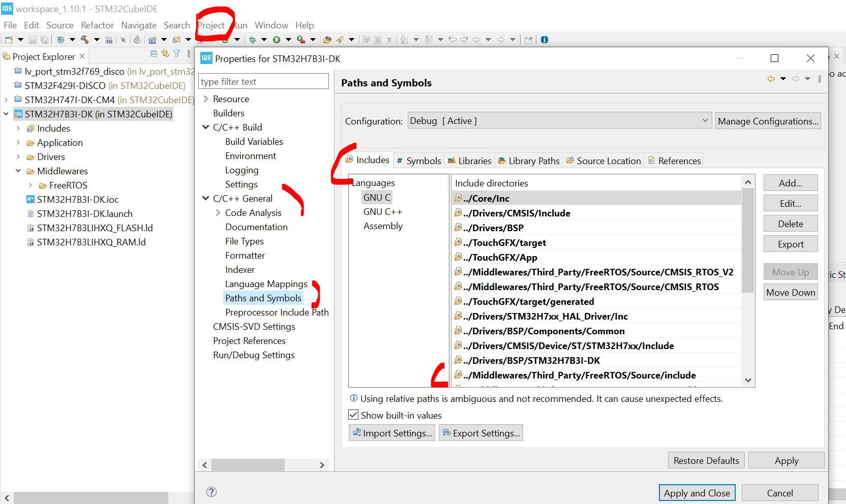Click the forward arrow in Properties dialog header

coord(796,79)
